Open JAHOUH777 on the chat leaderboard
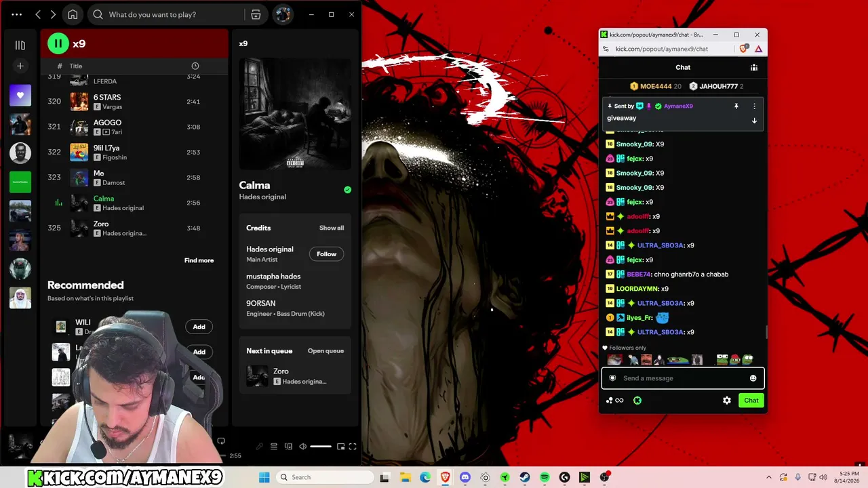868x488 pixels. [716, 86]
